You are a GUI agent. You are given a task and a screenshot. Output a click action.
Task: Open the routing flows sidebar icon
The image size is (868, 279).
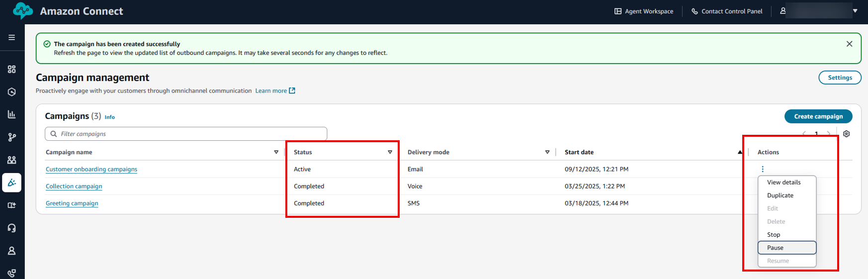click(11, 137)
